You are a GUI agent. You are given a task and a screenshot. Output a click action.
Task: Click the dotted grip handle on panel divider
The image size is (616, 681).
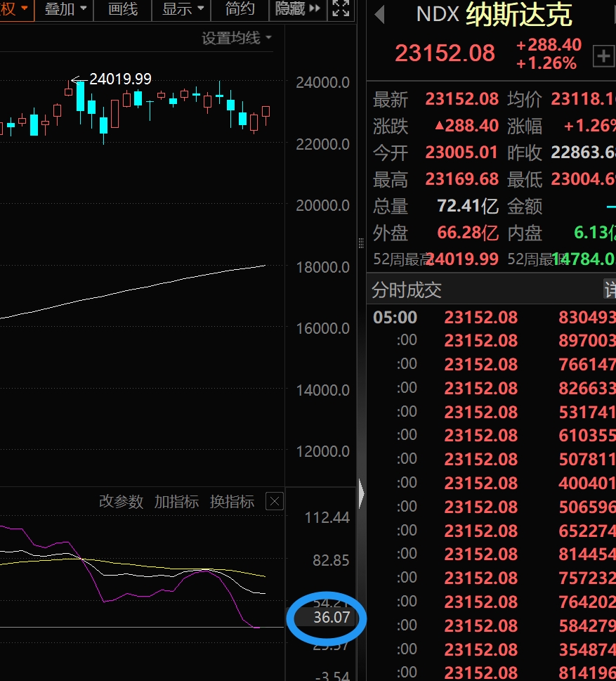click(x=361, y=242)
